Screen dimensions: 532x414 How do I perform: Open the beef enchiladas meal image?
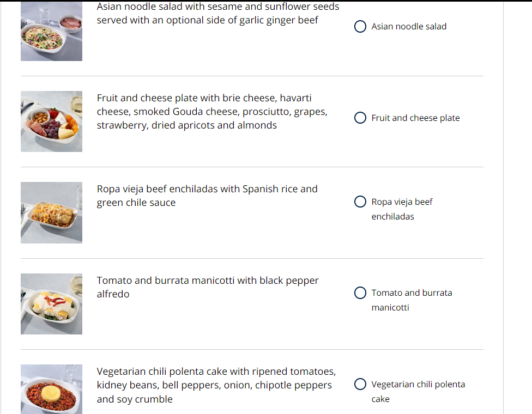click(51, 212)
